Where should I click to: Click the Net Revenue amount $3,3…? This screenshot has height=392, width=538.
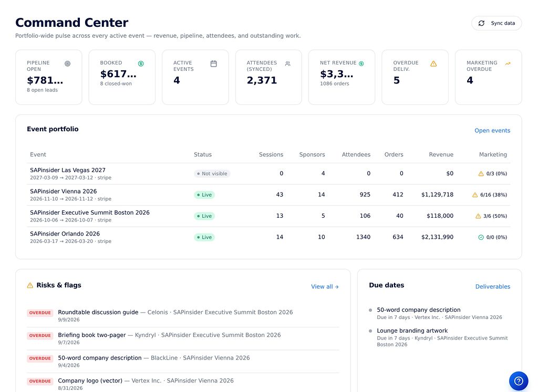click(337, 74)
